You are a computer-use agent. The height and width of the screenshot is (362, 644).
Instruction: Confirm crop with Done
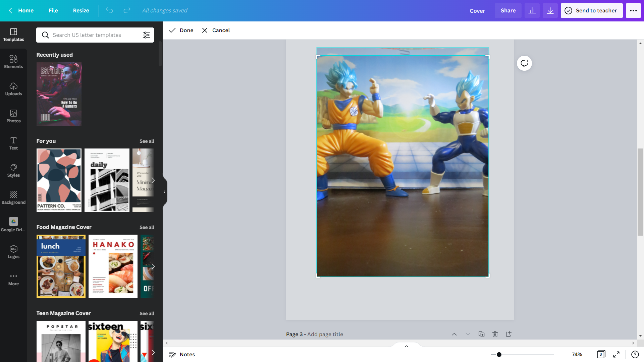[x=181, y=30]
